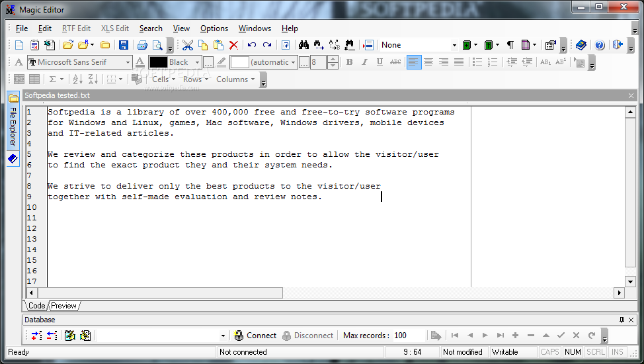Switch to the Code tab

tap(36, 306)
